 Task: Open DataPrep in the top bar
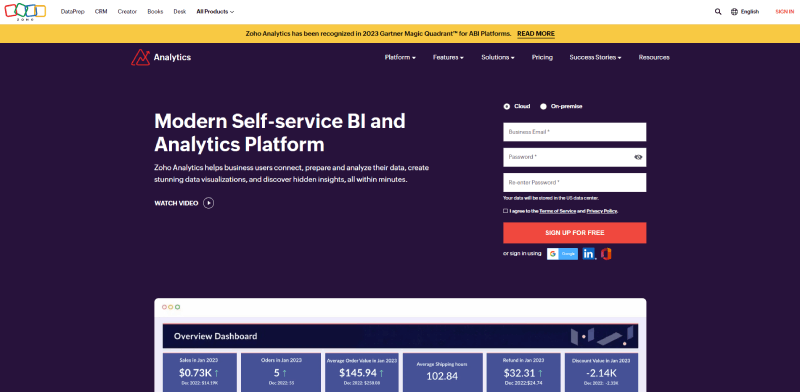pos(72,11)
